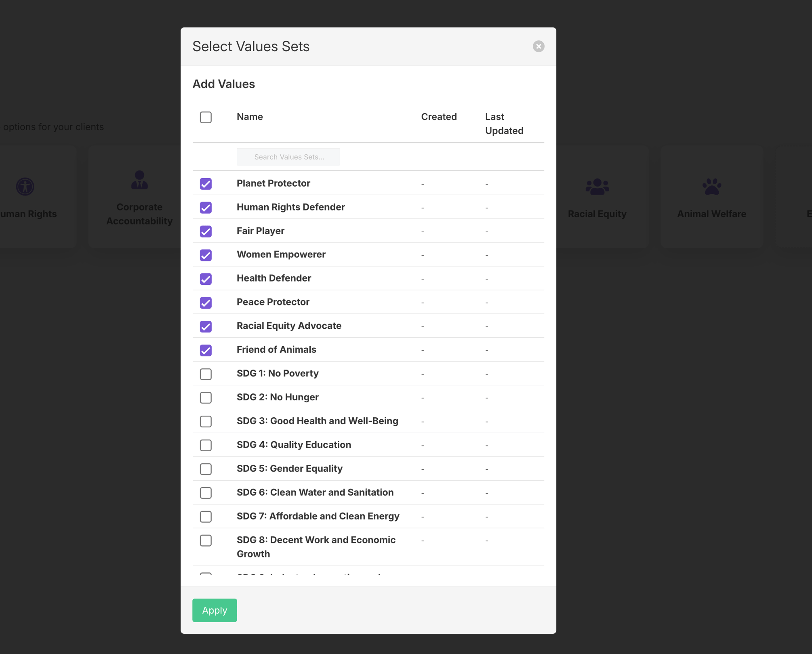
Task: Check SDG 6: Clean Water checkbox
Action: pyautogui.click(x=206, y=493)
